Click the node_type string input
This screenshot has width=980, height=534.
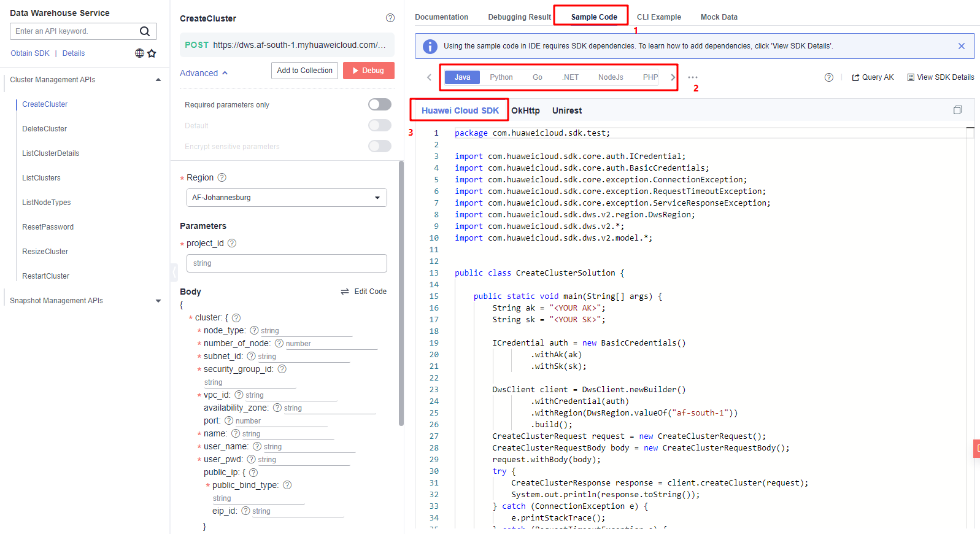(x=306, y=331)
